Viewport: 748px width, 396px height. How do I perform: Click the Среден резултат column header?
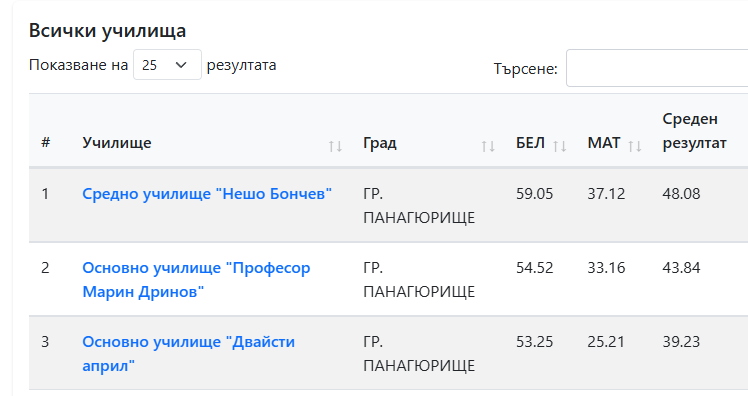[x=694, y=131]
